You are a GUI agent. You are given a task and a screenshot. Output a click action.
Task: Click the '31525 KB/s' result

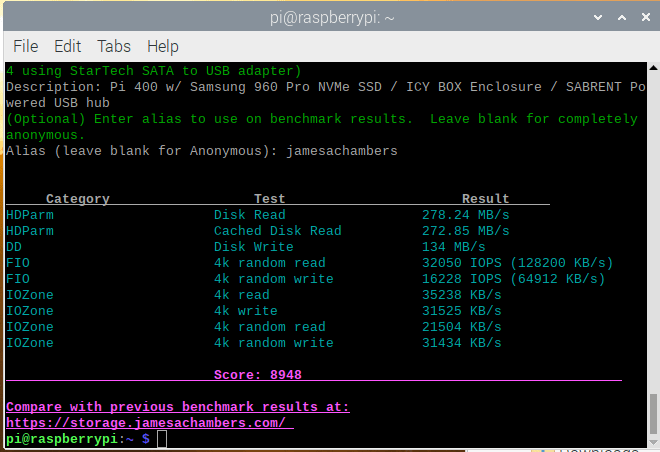pyautogui.click(x=461, y=311)
